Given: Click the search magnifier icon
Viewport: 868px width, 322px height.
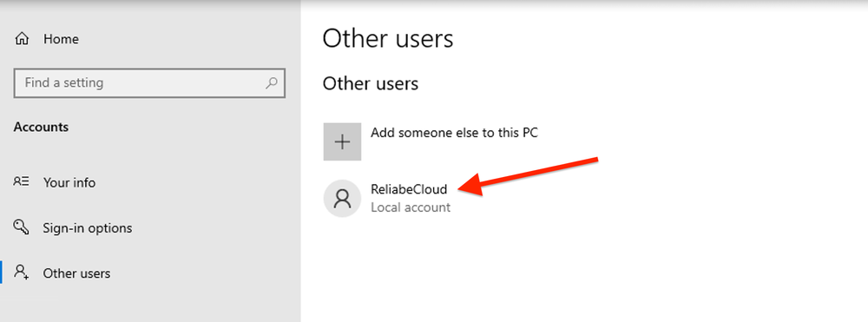Looking at the screenshot, I should click(271, 83).
